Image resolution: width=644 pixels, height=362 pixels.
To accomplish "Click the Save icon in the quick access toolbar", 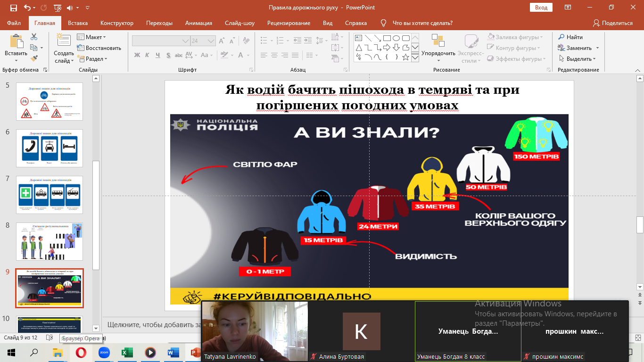I will [x=13, y=8].
